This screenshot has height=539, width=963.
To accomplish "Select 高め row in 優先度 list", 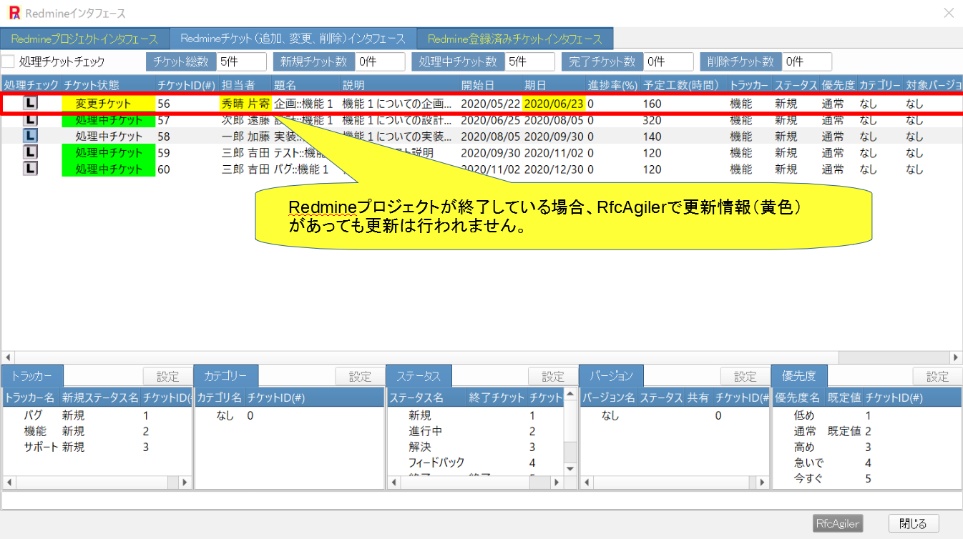I will pyautogui.click(x=867, y=447).
